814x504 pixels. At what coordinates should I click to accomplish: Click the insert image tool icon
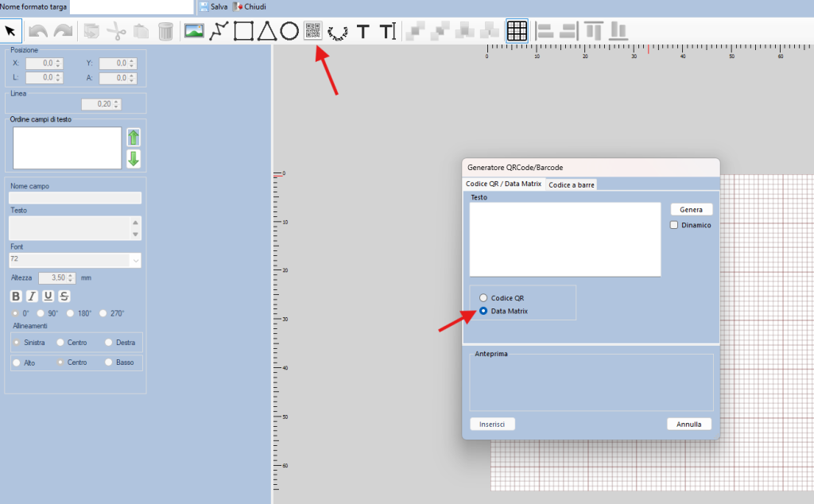[x=193, y=31]
